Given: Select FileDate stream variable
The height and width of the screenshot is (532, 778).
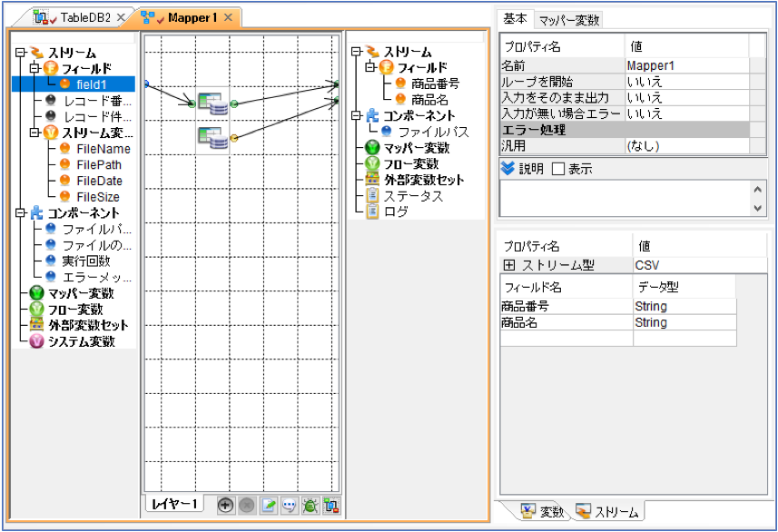Looking at the screenshot, I should (99, 181).
